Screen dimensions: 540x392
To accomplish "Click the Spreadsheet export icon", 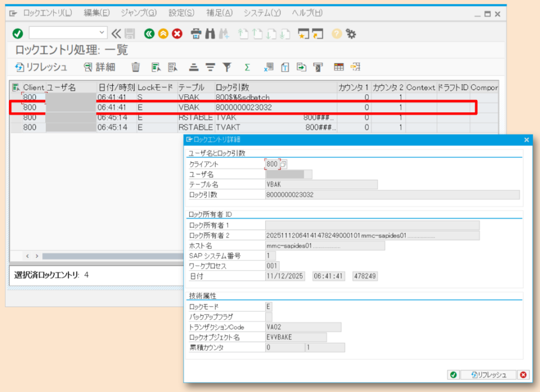I will (268, 67).
